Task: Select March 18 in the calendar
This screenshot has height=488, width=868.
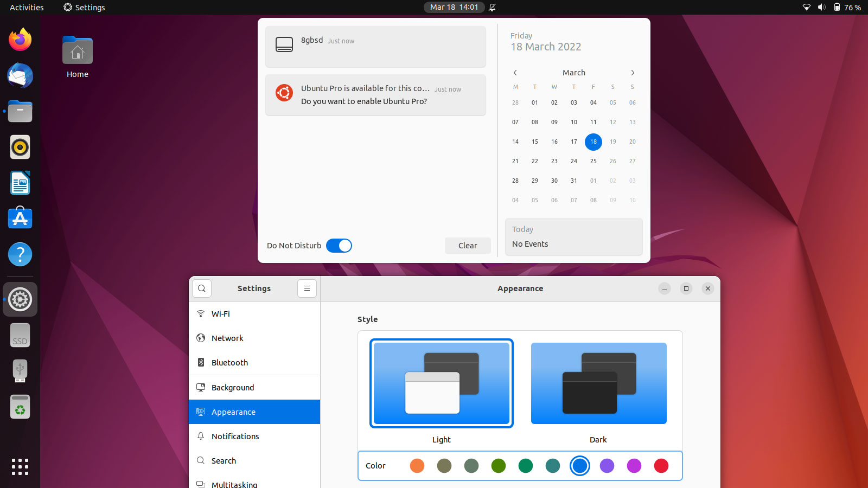Action: click(593, 142)
